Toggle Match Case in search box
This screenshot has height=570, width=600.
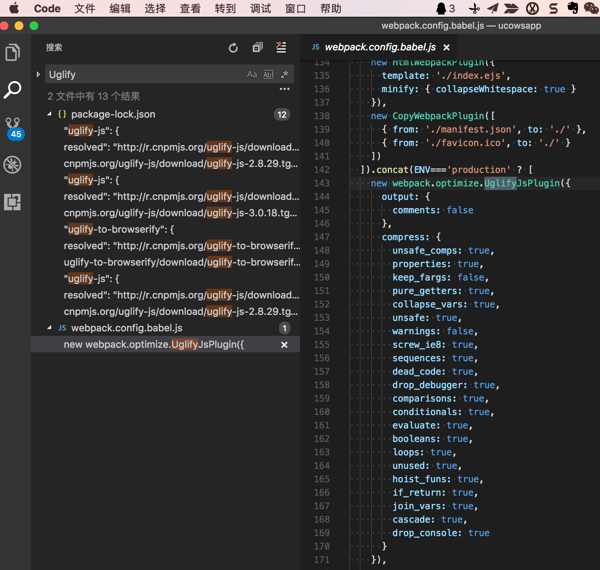point(252,75)
